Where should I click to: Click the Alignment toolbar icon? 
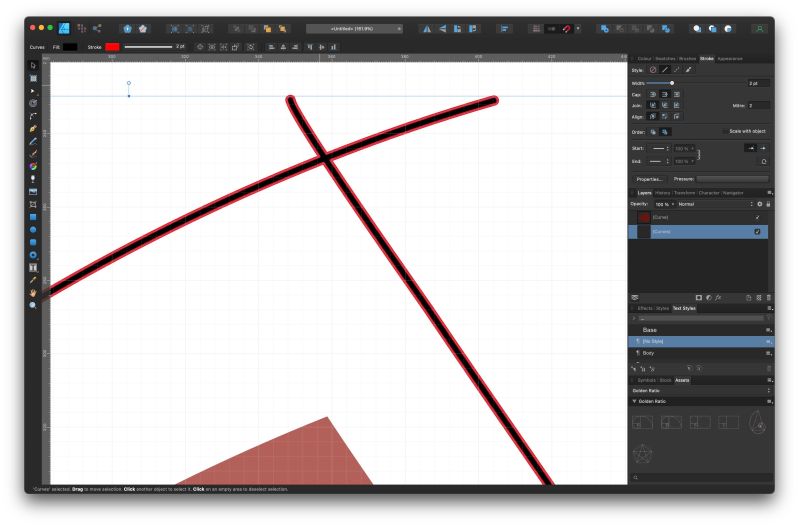click(x=504, y=29)
